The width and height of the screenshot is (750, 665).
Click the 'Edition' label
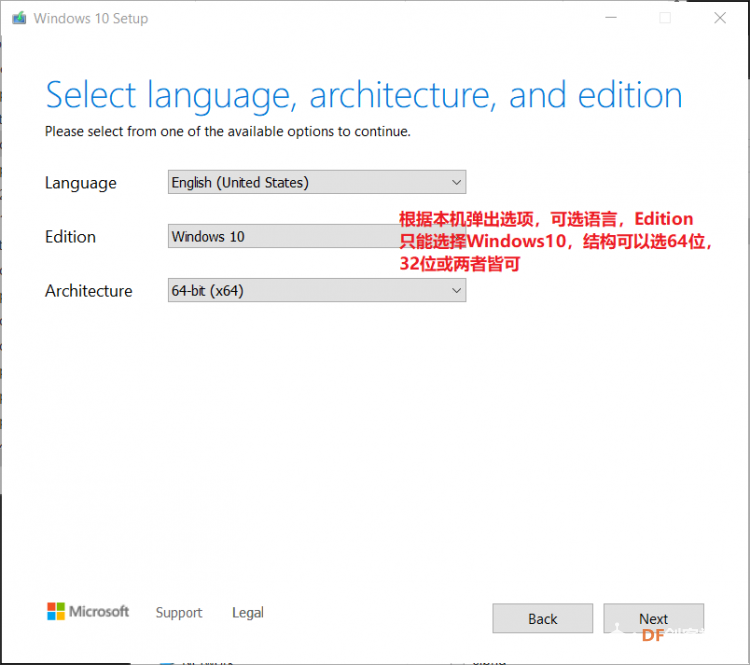pyautogui.click(x=70, y=237)
